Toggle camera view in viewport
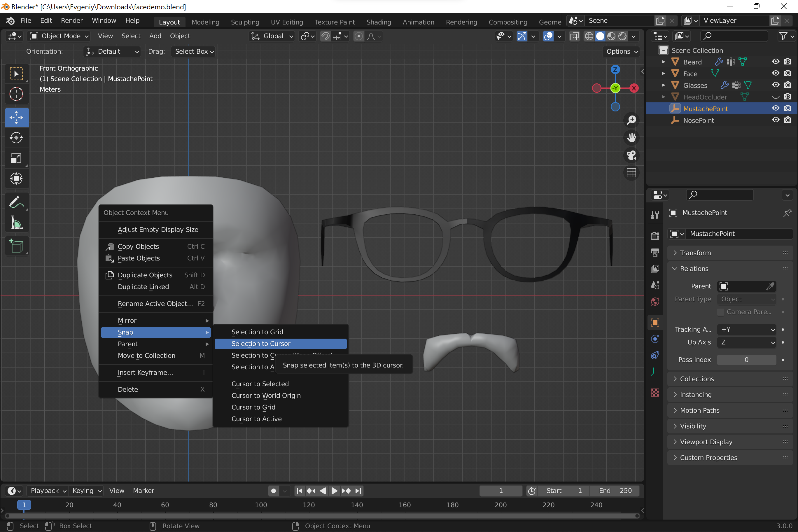798x532 pixels. [x=631, y=155]
